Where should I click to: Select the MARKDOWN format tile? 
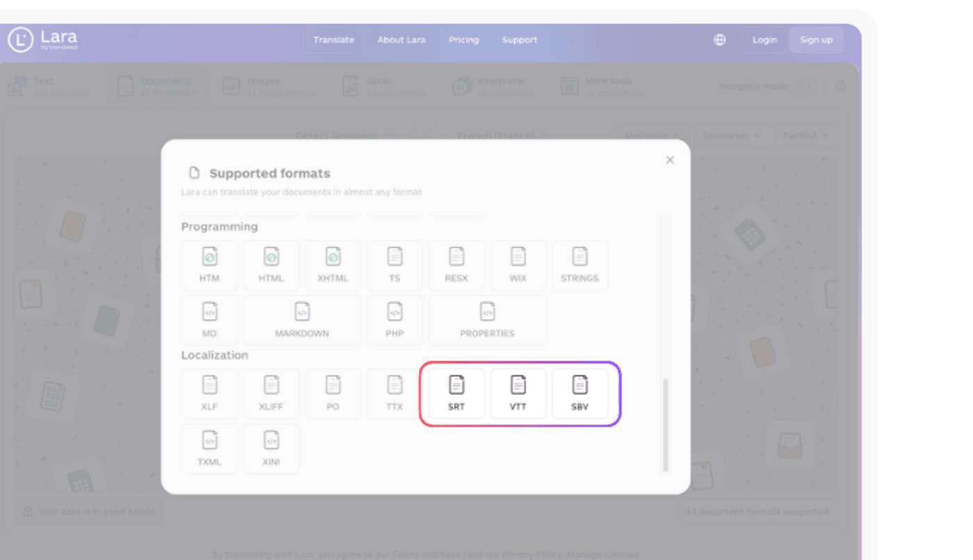coord(302,320)
